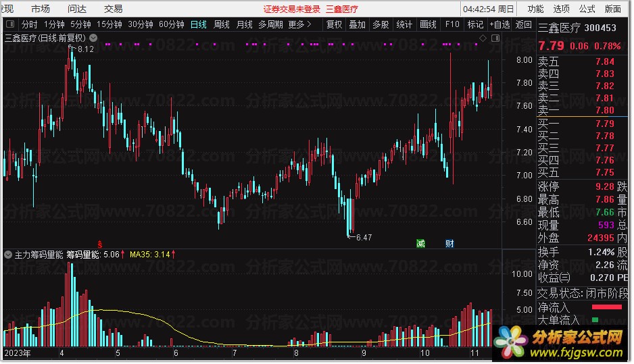Open the 选项 menu

561,9
